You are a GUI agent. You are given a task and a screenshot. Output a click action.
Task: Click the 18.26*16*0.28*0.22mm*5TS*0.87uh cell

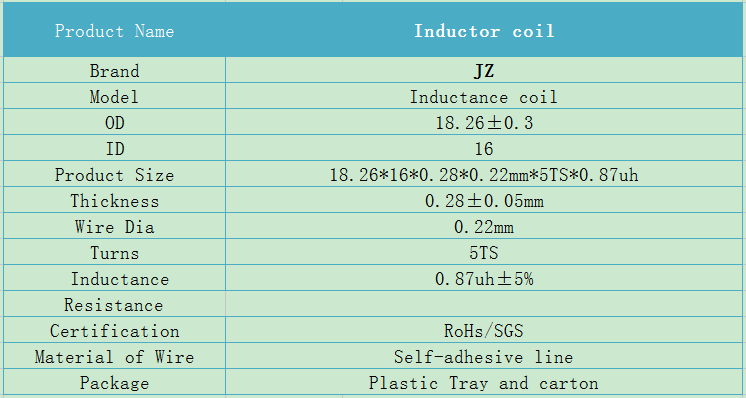pos(484,174)
